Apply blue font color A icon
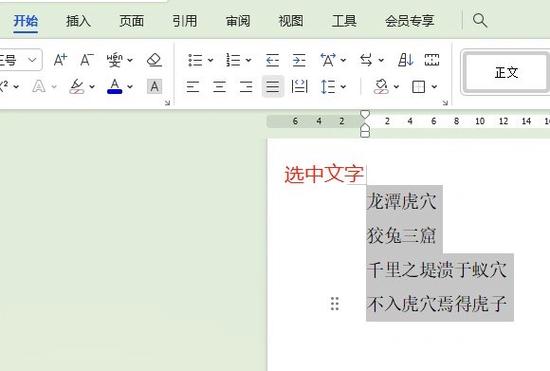 click(115, 86)
